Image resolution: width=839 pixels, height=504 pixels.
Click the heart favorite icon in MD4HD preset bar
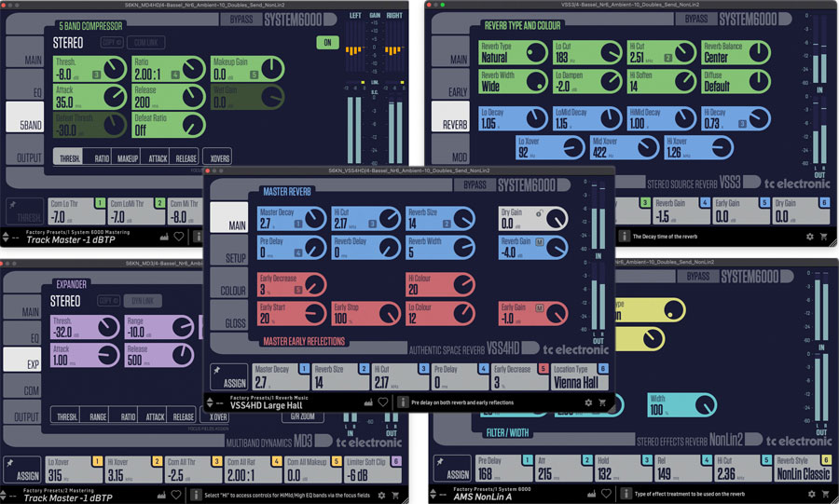point(179,237)
